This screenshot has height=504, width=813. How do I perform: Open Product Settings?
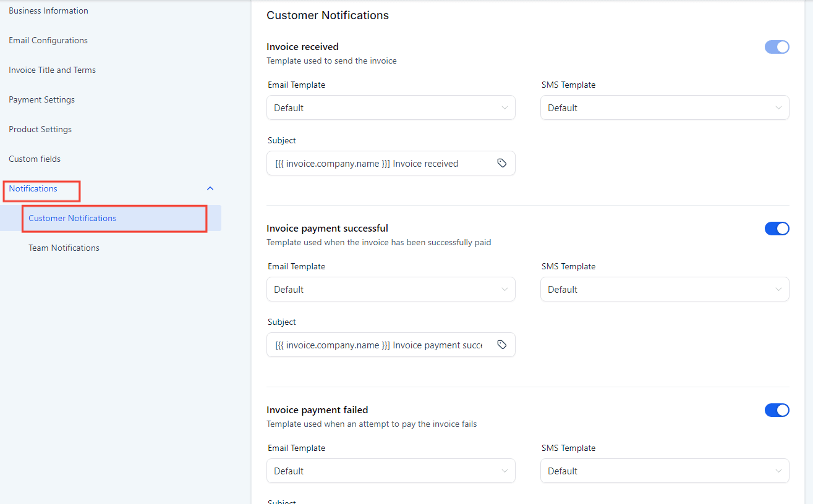[40, 128]
